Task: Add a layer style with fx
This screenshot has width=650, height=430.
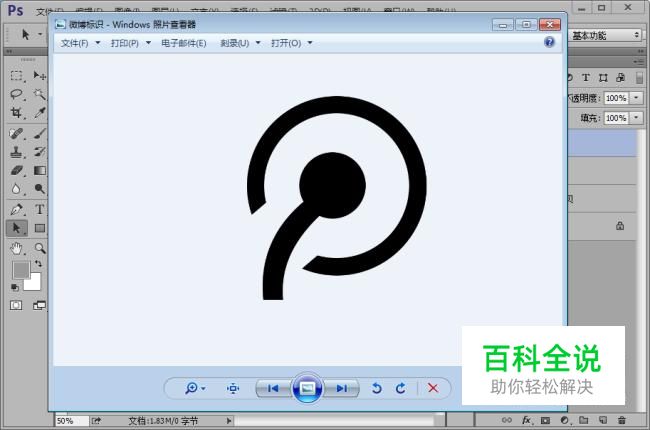Action: click(526, 420)
